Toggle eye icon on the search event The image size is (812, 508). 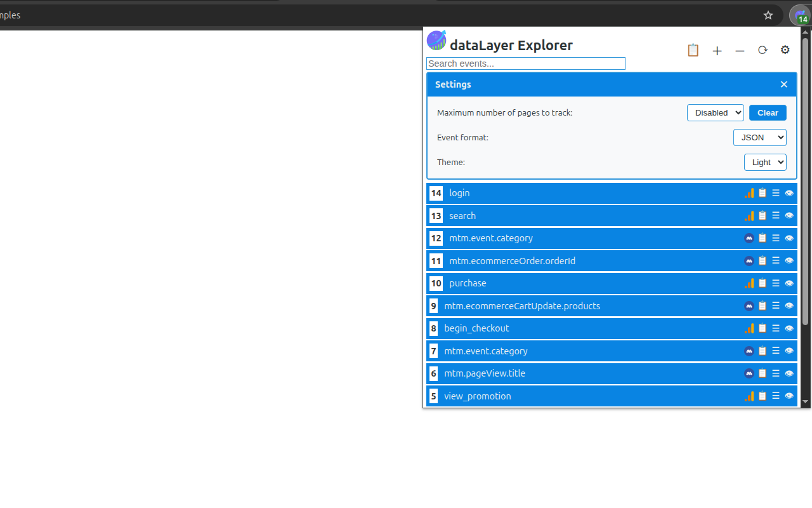tap(789, 216)
